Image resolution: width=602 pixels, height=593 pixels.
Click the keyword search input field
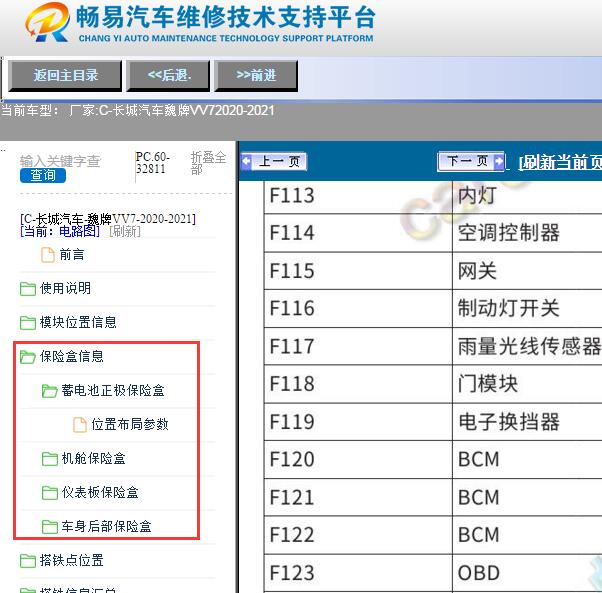(x=60, y=161)
